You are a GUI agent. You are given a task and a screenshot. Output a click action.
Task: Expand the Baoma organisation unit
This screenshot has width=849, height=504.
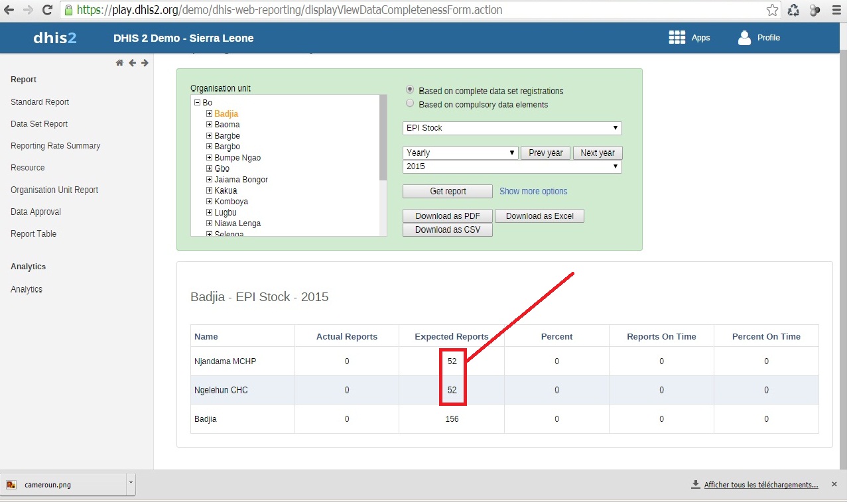(x=209, y=125)
